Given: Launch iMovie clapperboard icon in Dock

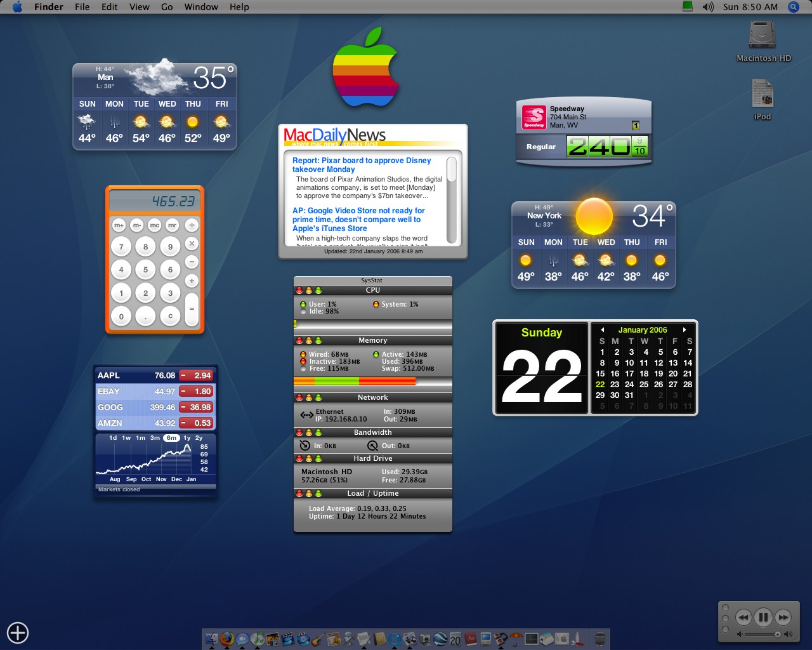Looking at the screenshot, I should pos(288,639).
